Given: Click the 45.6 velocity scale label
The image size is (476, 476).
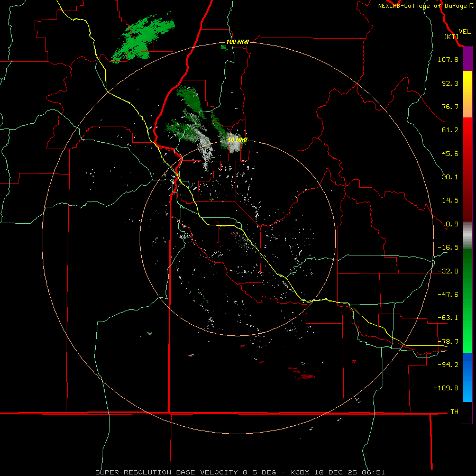Looking at the screenshot, I should pyautogui.click(x=450, y=153).
